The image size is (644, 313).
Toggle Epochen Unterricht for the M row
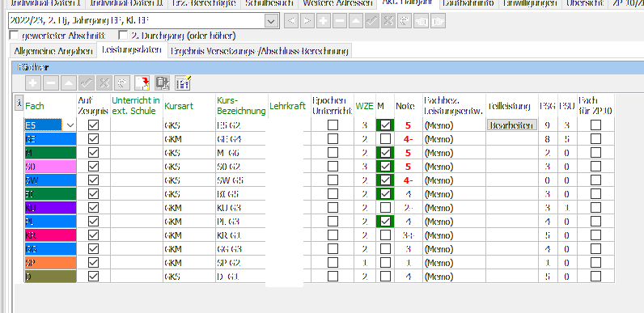[x=333, y=152]
